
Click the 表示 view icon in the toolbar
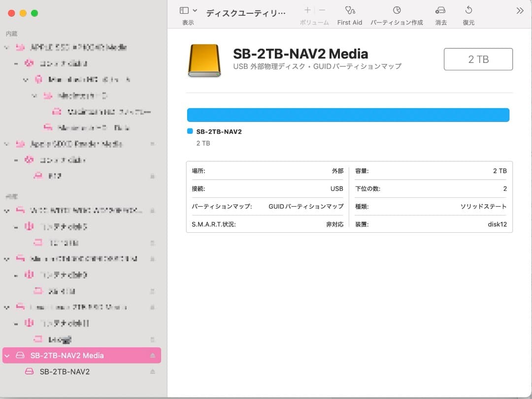183,9
